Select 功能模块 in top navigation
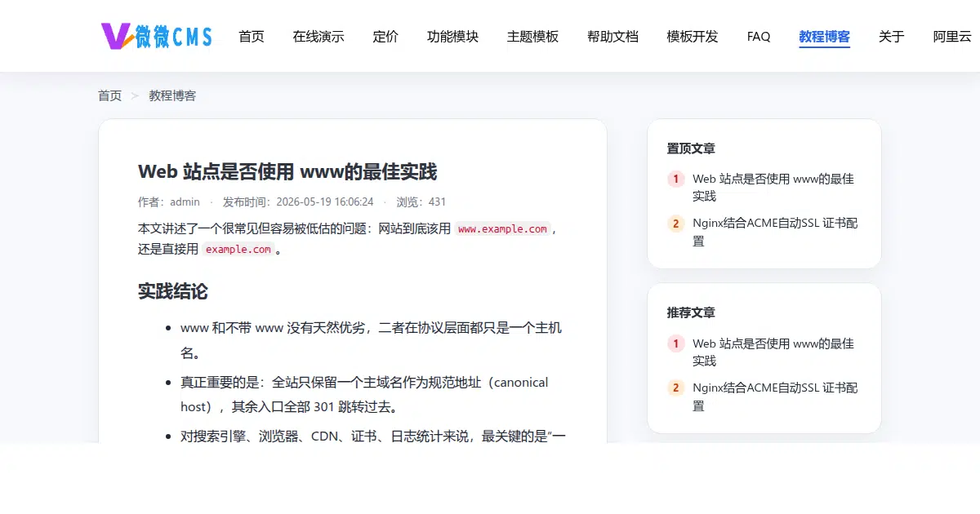 (x=452, y=37)
